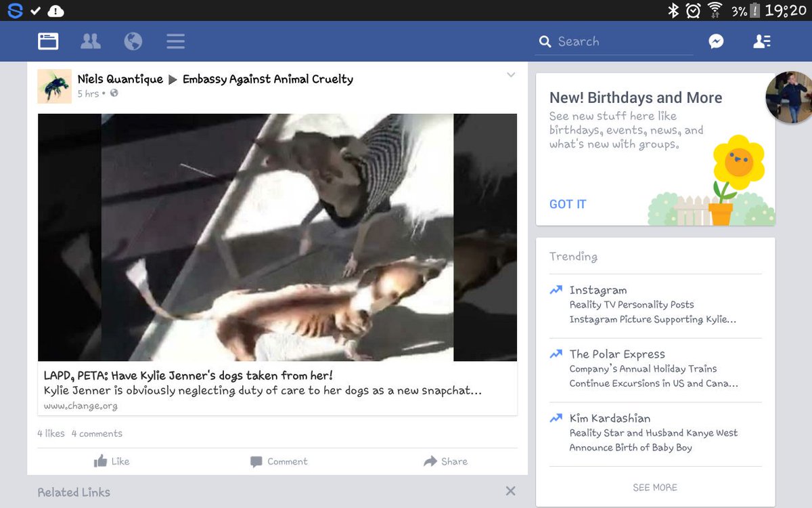
Task: Open the www.change.org link text
Action: point(81,406)
